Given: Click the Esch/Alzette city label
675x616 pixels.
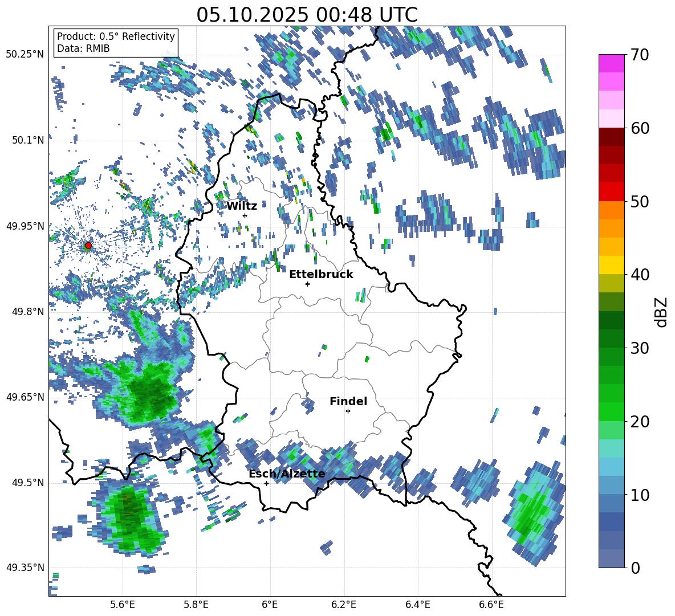Looking at the screenshot, I should [287, 474].
